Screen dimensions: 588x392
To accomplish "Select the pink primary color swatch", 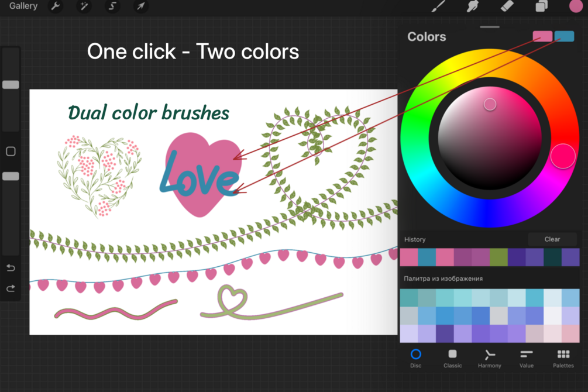I will [542, 36].
